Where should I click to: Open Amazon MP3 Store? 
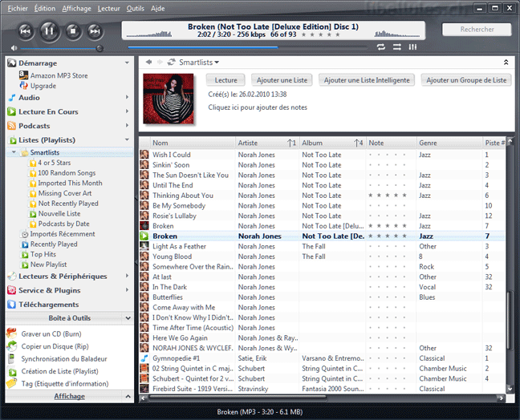[x=59, y=75]
